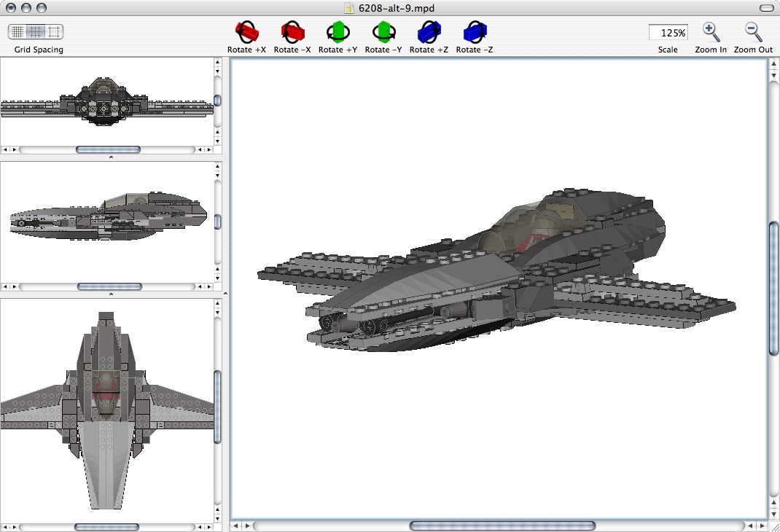
Task: Click the left arrow of the top view panel scrollbar
Action: 6,526
